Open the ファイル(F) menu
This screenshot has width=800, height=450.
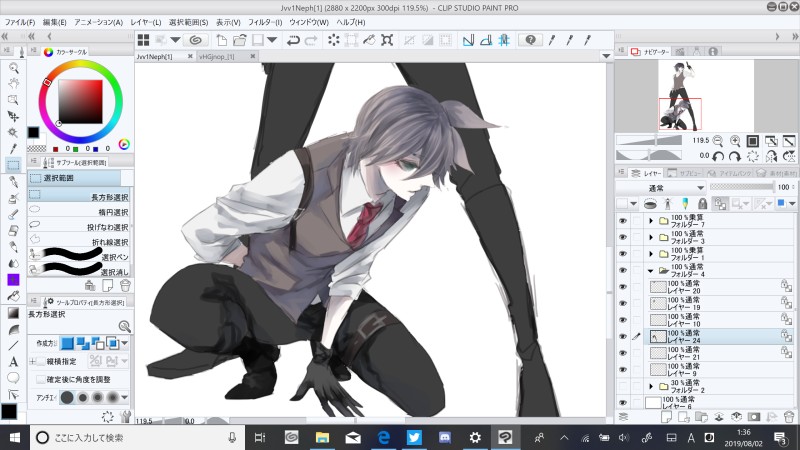(20, 22)
